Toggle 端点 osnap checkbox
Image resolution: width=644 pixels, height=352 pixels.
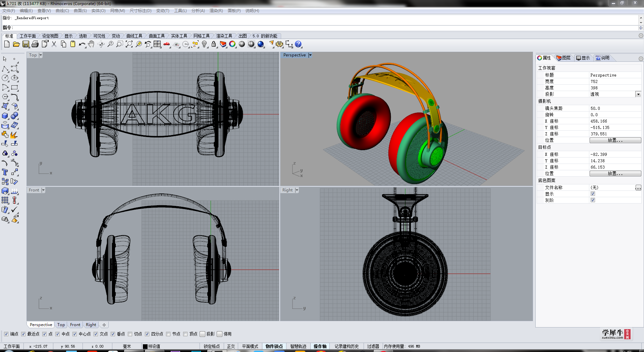[x=6, y=334]
